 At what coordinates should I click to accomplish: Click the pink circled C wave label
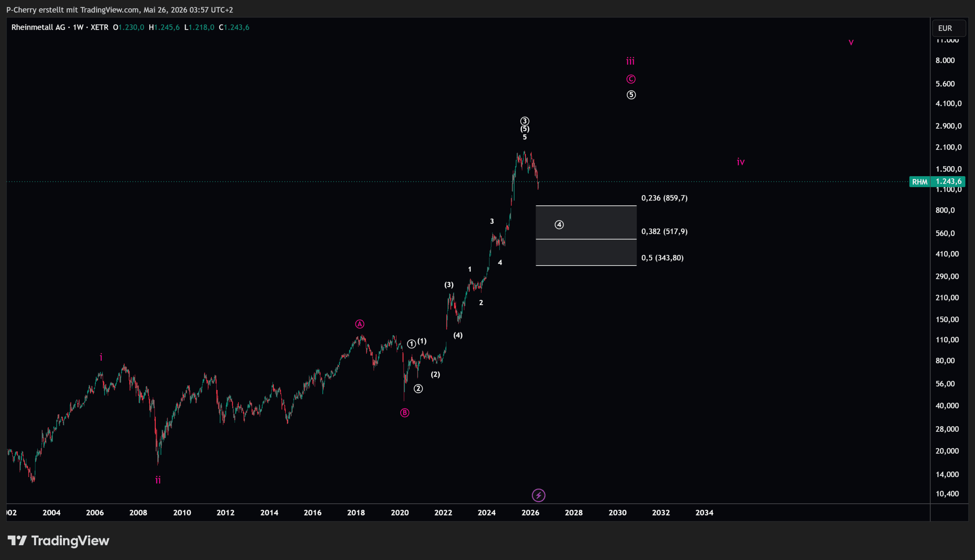point(631,79)
